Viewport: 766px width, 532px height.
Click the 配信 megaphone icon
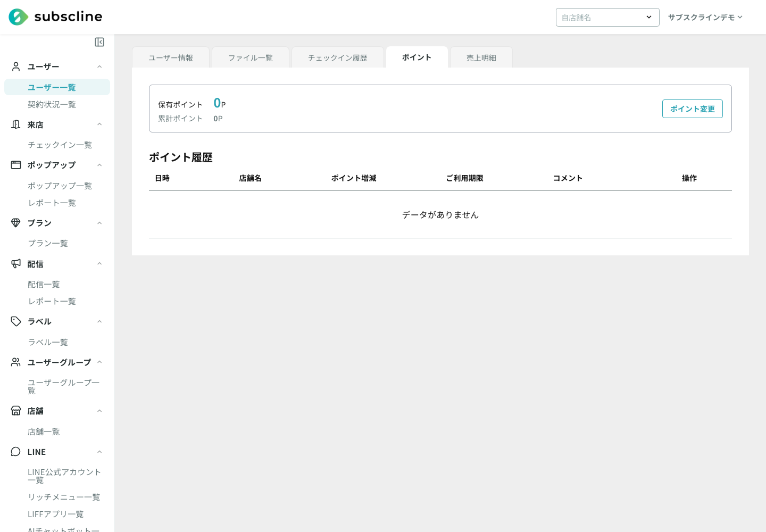point(16,264)
